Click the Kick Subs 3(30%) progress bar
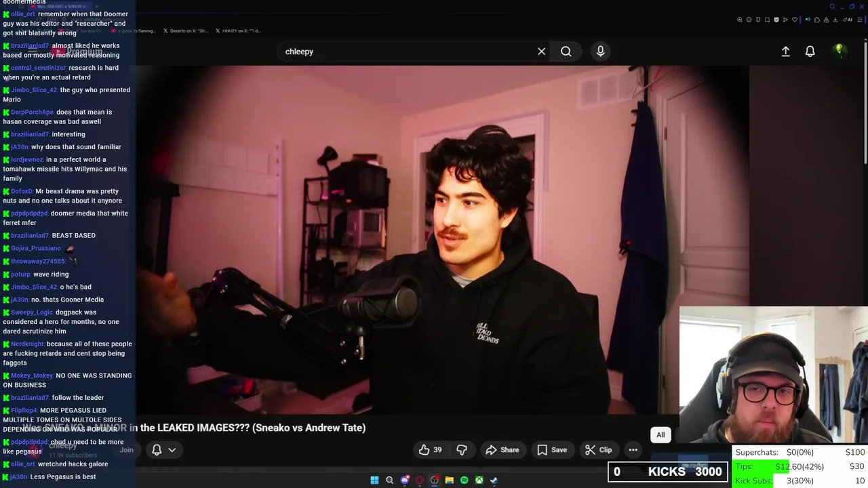868x488 pixels. pos(800,481)
